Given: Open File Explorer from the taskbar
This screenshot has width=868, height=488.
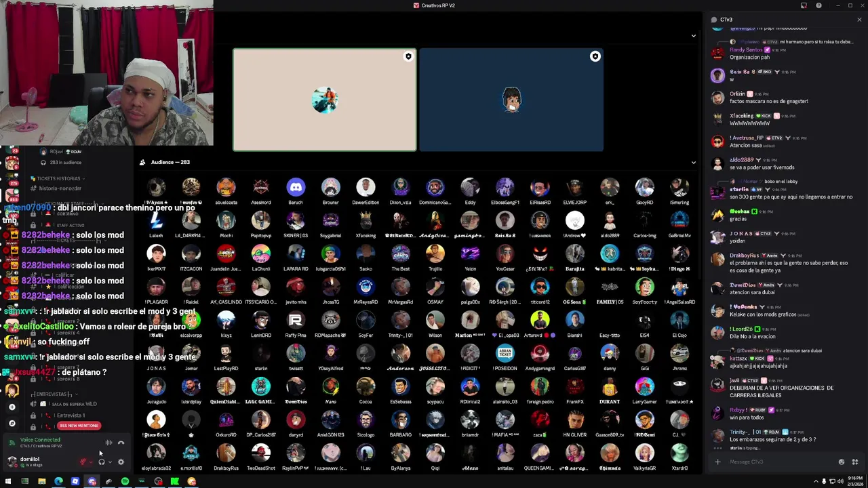Looking at the screenshot, I should coord(41,482).
